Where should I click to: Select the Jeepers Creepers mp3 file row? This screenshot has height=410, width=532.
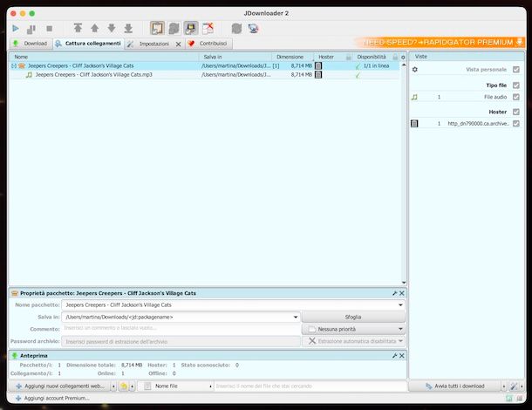click(x=204, y=75)
